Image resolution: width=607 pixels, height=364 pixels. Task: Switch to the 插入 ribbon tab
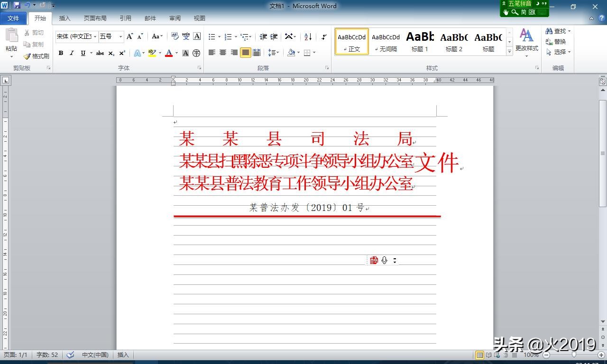coord(64,18)
